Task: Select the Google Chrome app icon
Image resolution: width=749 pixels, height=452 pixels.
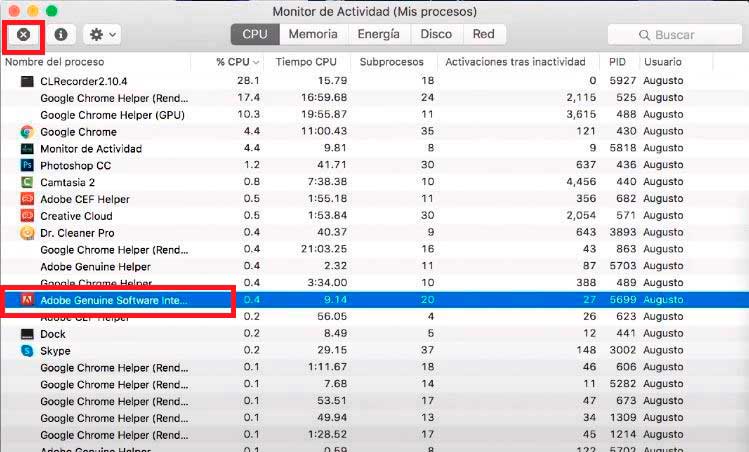Action: (x=27, y=132)
